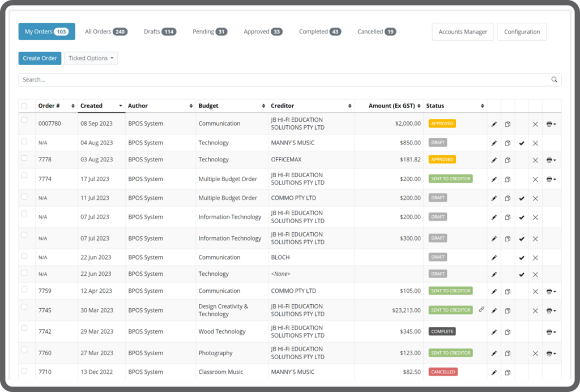Select the checkbox for order 7778
Screen dimensions: 580x392
point(24,158)
